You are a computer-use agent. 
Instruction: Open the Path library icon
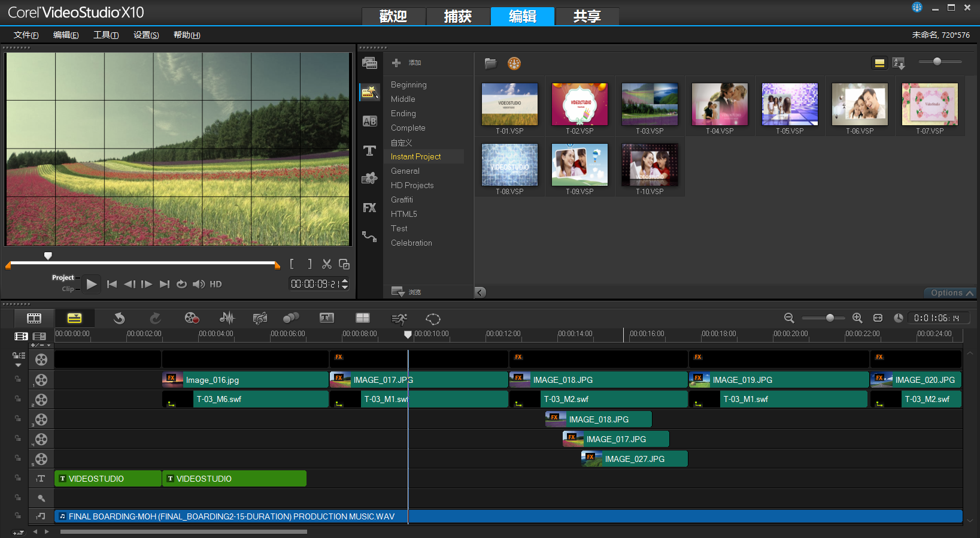click(369, 237)
